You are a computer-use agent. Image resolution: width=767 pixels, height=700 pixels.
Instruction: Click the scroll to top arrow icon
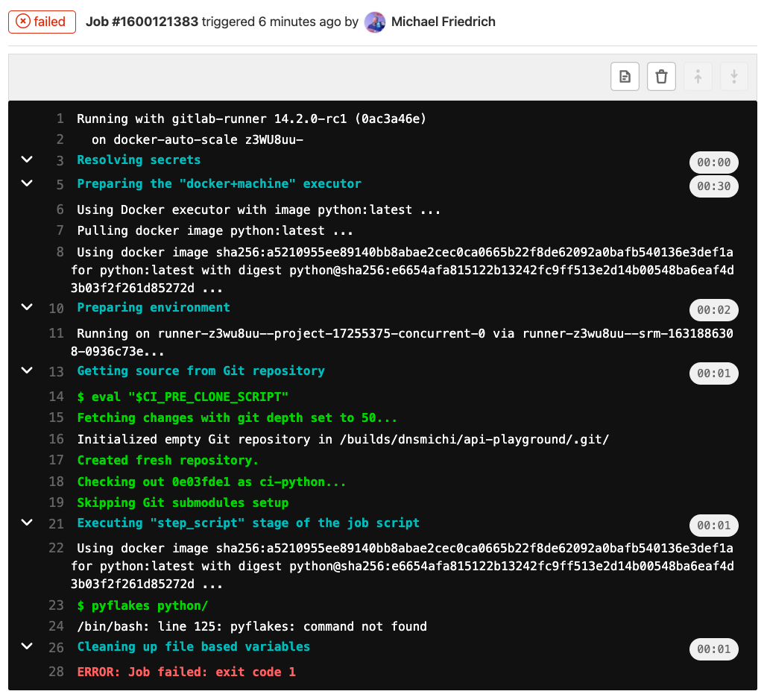pos(698,76)
